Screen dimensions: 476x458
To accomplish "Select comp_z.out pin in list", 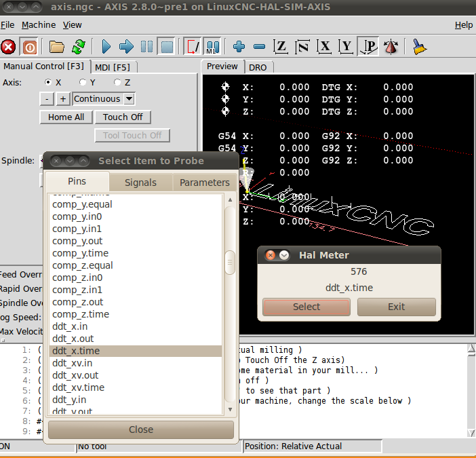I will (x=78, y=302).
